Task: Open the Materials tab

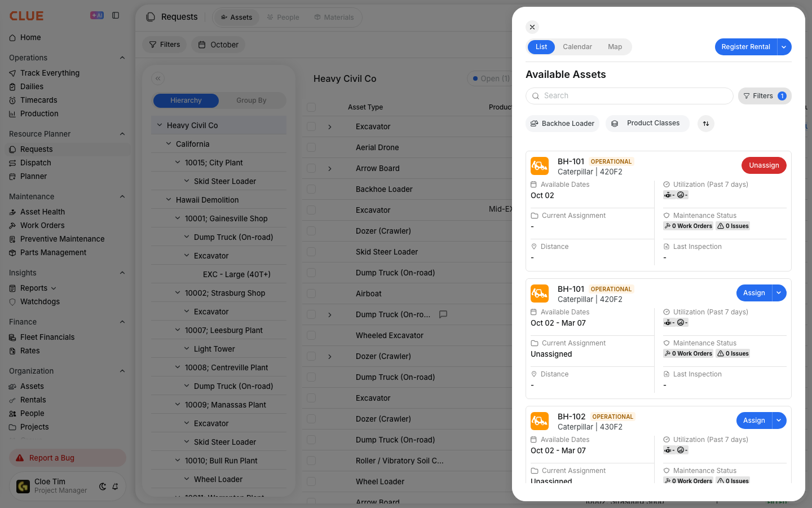Action: pos(334,17)
